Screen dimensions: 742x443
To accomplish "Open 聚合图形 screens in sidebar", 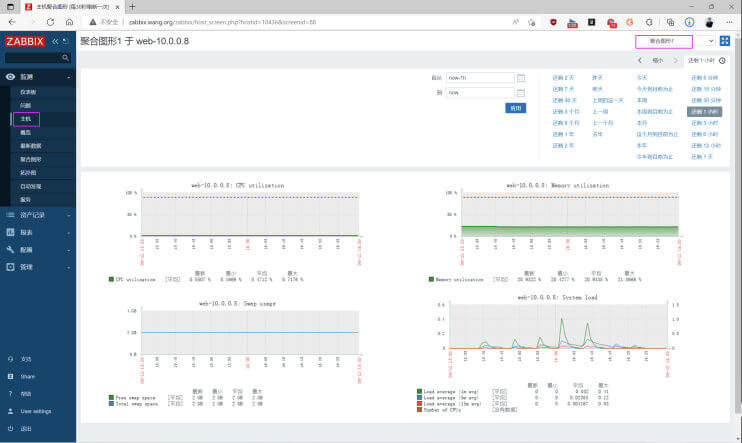I will pos(31,159).
